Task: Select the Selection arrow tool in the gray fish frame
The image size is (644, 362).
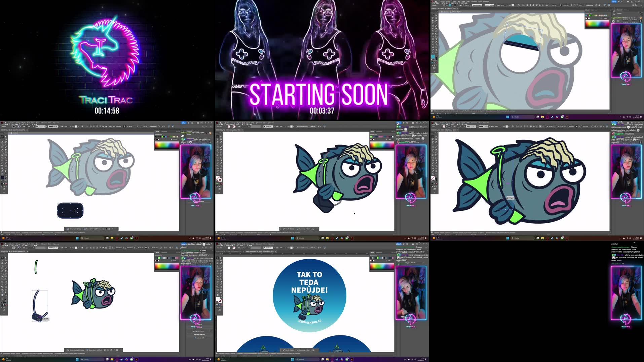Action: 2,136
